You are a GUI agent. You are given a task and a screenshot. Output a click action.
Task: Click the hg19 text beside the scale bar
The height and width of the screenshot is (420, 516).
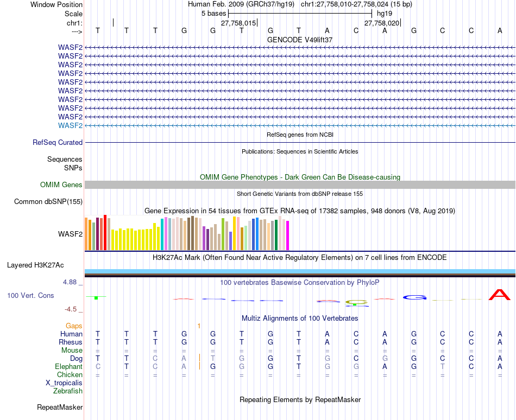click(385, 14)
